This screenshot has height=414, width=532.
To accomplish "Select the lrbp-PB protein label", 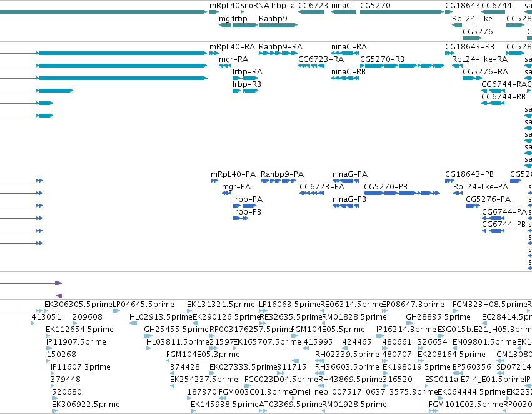I will [x=247, y=212].
